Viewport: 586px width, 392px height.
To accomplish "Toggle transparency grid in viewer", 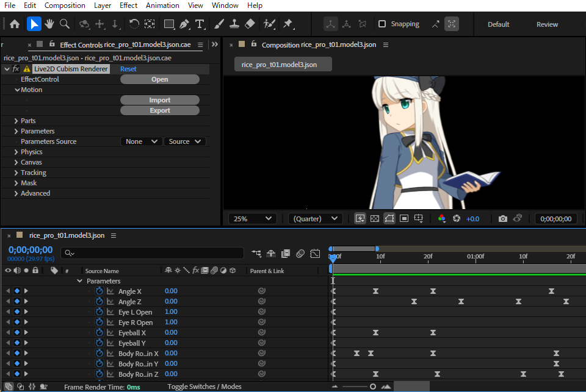I will tap(374, 219).
